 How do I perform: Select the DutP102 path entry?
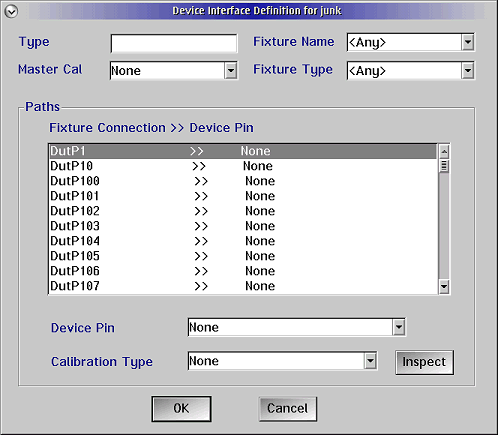pyautogui.click(x=243, y=211)
